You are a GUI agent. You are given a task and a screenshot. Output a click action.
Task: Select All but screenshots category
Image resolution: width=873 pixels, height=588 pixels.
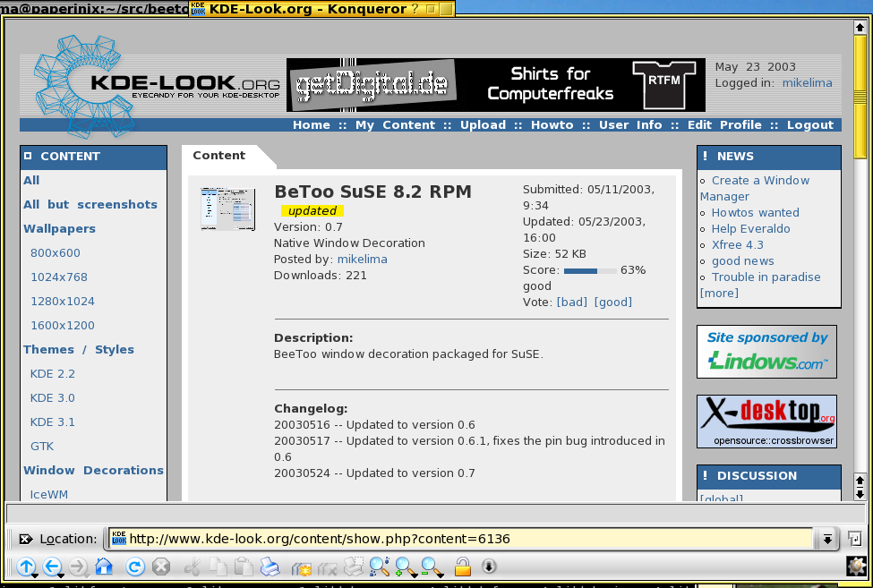(x=90, y=205)
